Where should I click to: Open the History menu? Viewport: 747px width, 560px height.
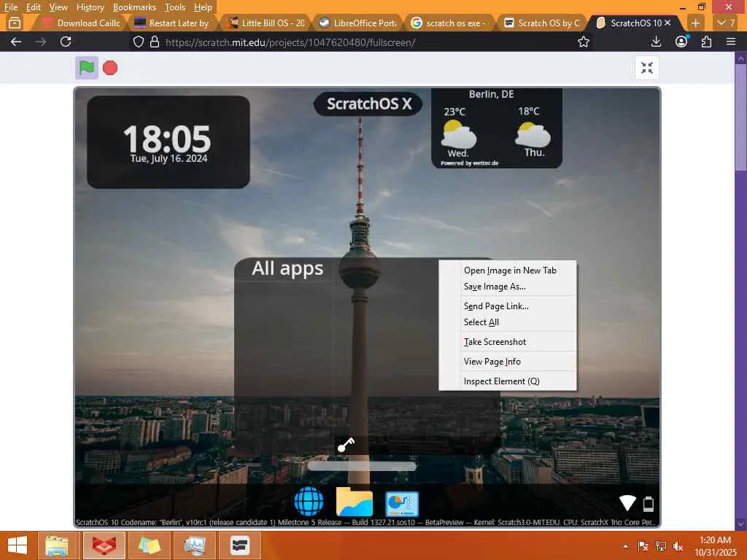(90, 7)
